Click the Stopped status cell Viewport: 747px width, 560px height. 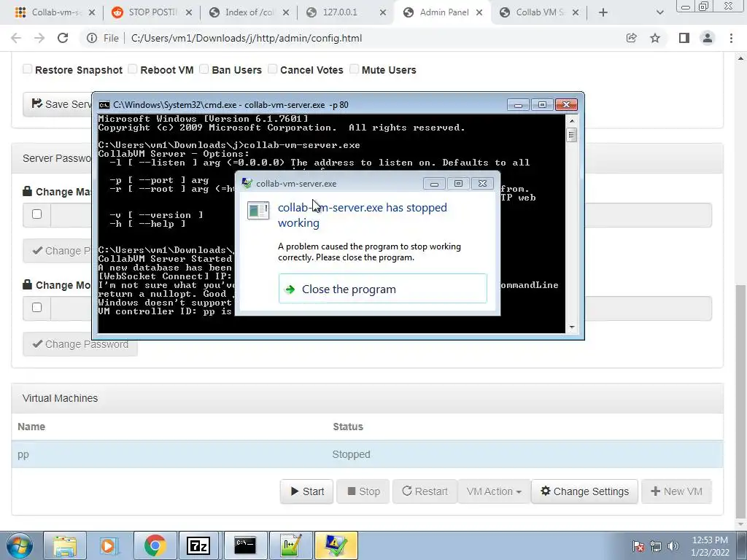point(351,454)
